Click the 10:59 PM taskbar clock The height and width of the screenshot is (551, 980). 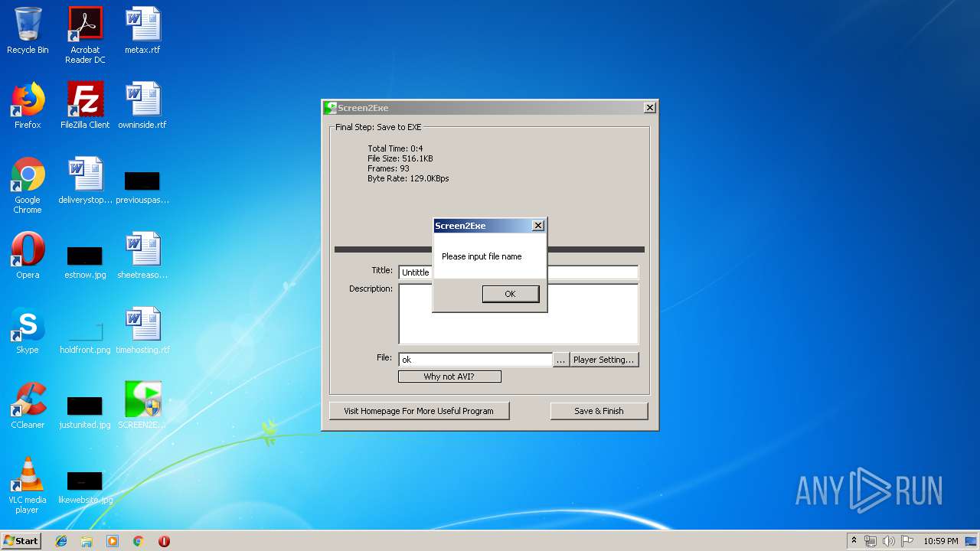coord(940,541)
